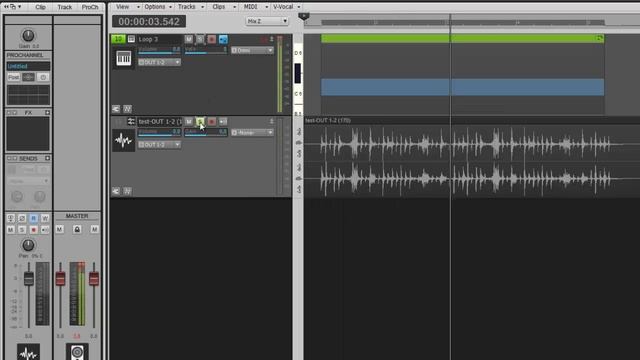Open Omni input dropdown on Loop 3
The width and height of the screenshot is (640, 360).
point(252,50)
